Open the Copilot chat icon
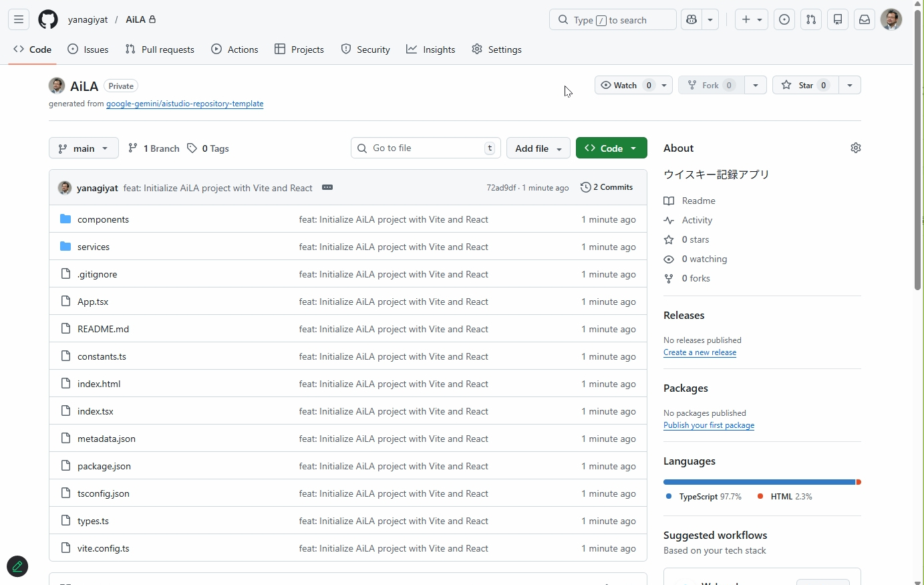This screenshot has height=585, width=924. [x=692, y=19]
